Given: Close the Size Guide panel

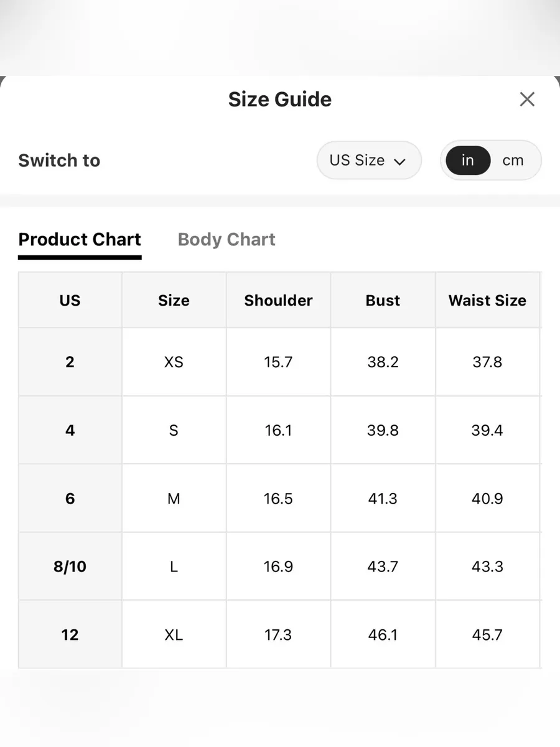Looking at the screenshot, I should pos(527,99).
